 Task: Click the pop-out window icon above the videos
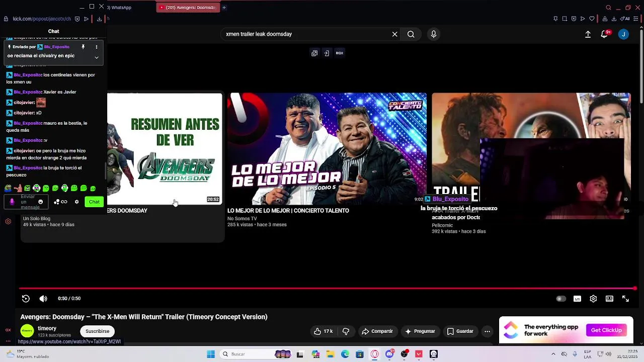(314, 53)
